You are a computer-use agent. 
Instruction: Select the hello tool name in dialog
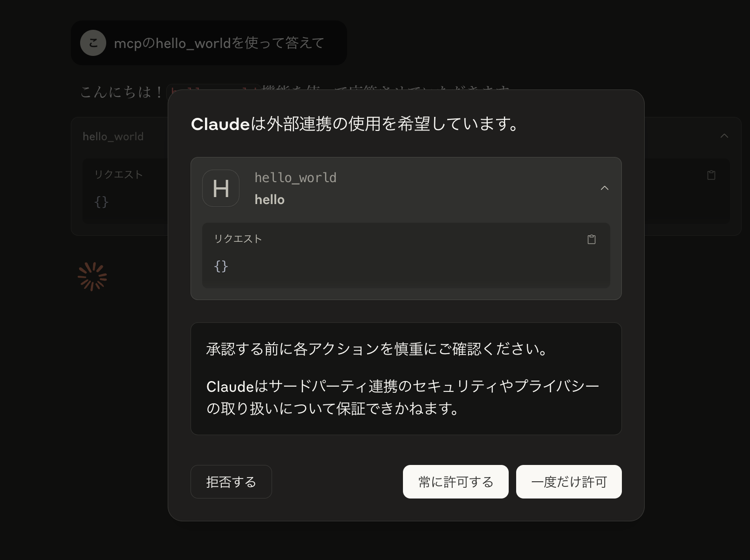269,199
